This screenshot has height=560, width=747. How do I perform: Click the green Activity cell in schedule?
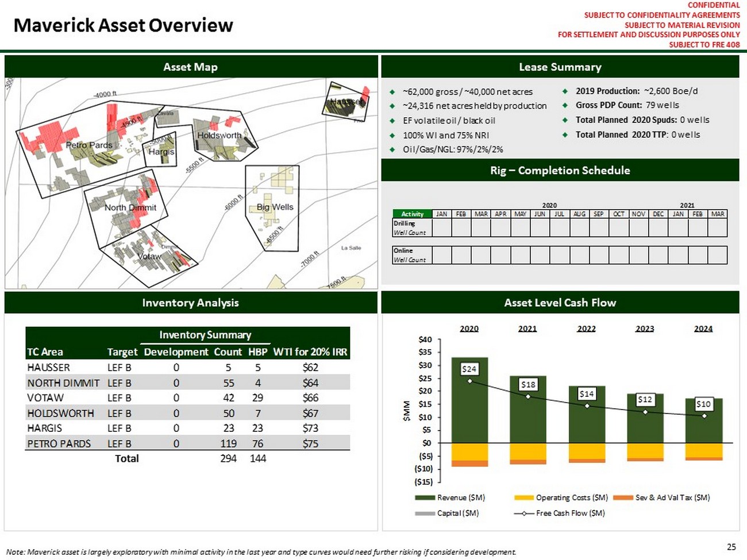click(x=412, y=214)
